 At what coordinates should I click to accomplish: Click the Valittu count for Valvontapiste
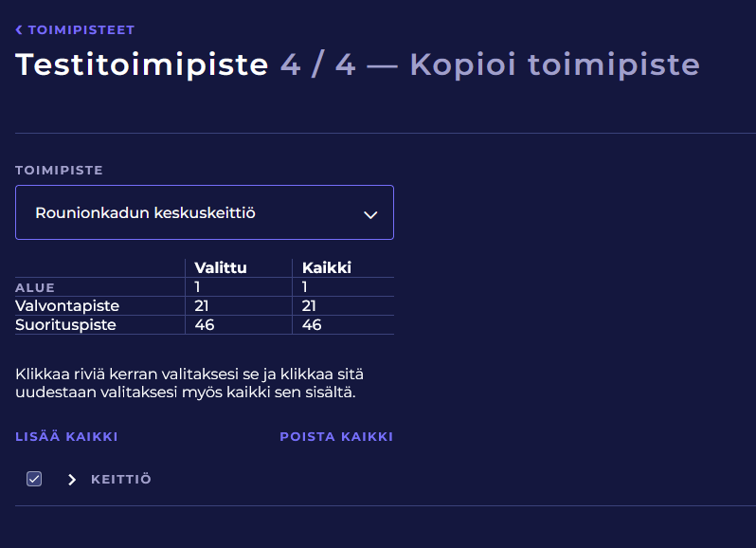pyautogui.click(x=202, y=305)
